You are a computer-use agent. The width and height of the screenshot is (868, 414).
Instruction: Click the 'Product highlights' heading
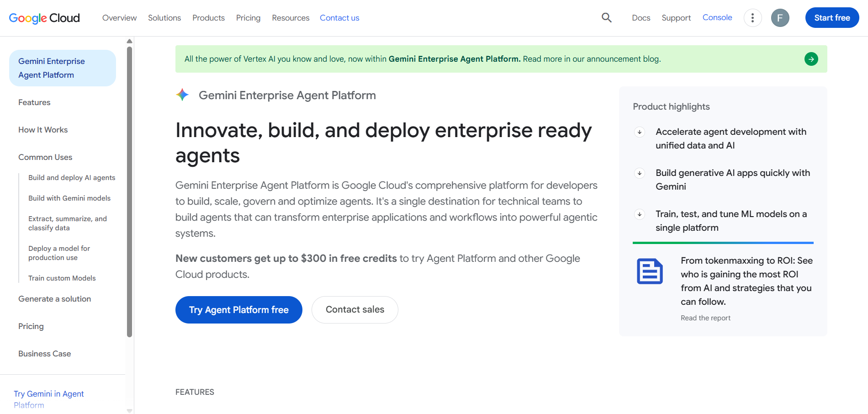tap(671, 106)
